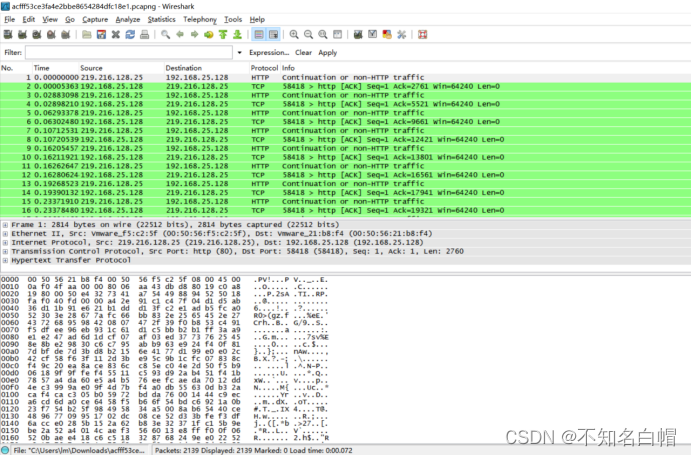The height and width of the screenshot is (456, 691).
Task: Sort packets by Info column header
Action: click(485, 68)
